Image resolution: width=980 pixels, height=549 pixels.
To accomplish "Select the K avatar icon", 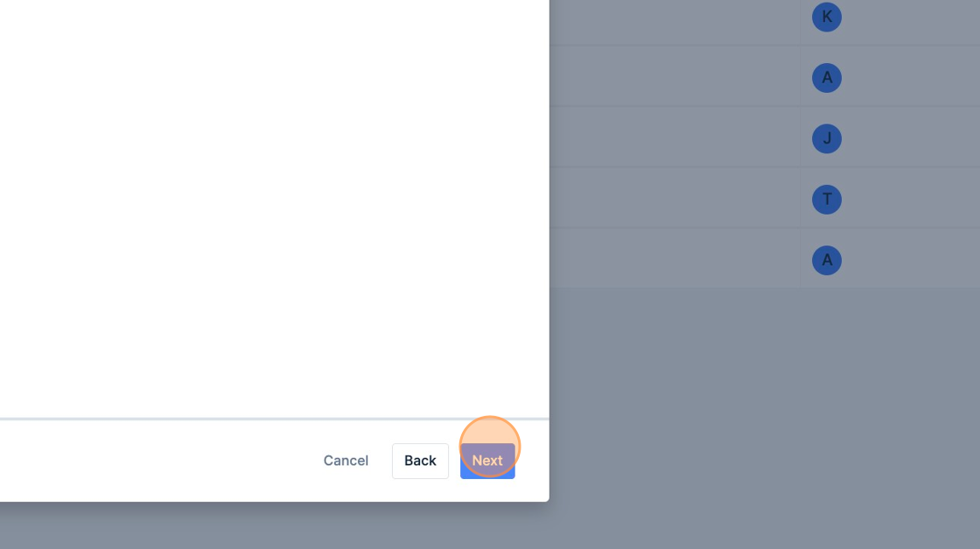I will pyautogui.click(x=826, y=17).
